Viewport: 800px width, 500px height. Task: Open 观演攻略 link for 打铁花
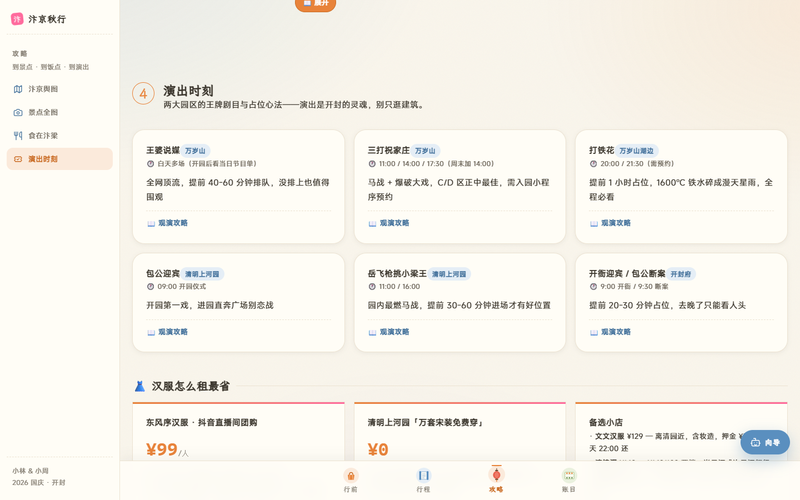[x=610, y=223]
